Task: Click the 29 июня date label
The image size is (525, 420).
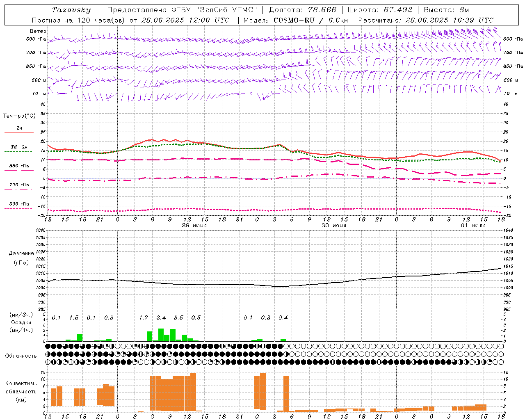Action: (x=194, y=226)
